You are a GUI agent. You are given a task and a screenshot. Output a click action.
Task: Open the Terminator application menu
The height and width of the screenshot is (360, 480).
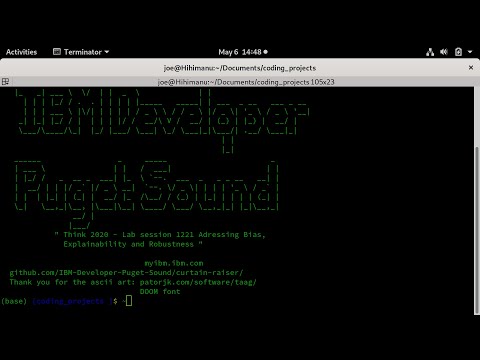point(81,52)
